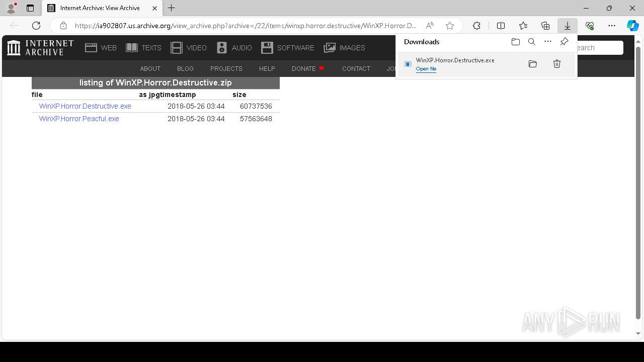
Task: Show downloaded file in folder
Action: 533,64
